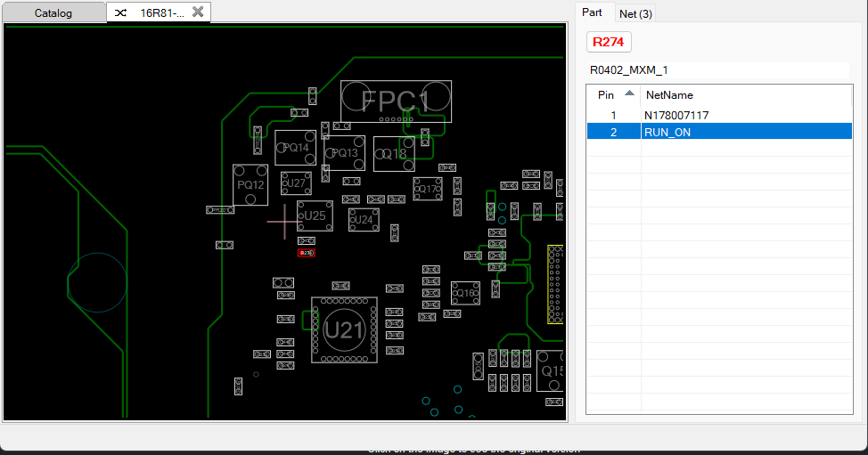Screen dimensions: 868x455
Task: Open the Net (3) tab
Action: (635, 13)
